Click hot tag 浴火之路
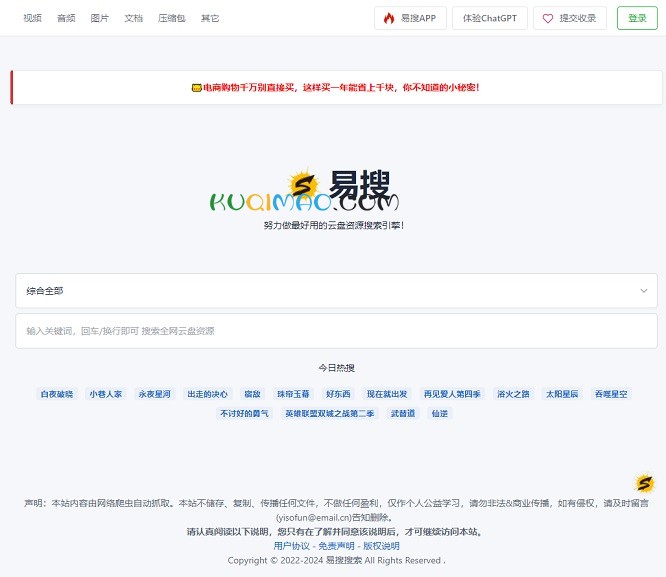Viewport: 666px width, 577px height. tap(513, 394)
